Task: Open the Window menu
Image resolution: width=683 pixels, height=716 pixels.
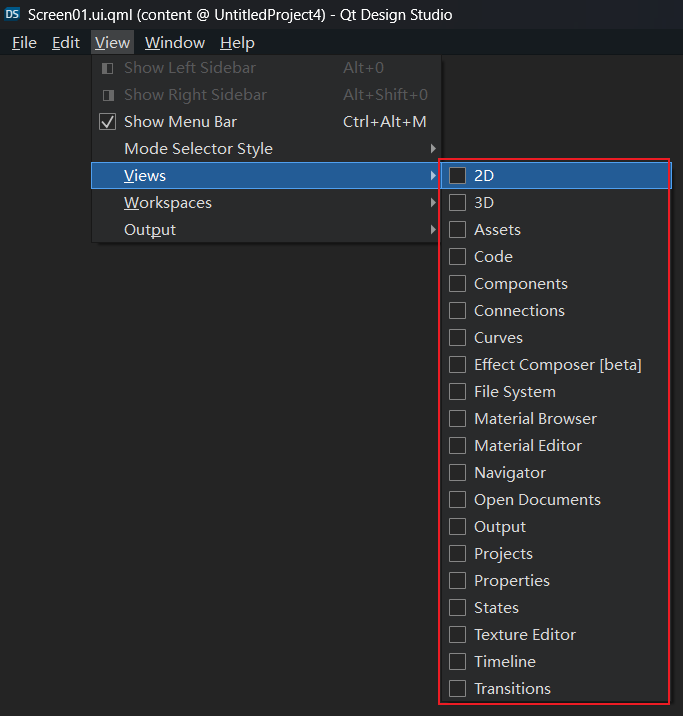Action: click(x=174, y=43)
